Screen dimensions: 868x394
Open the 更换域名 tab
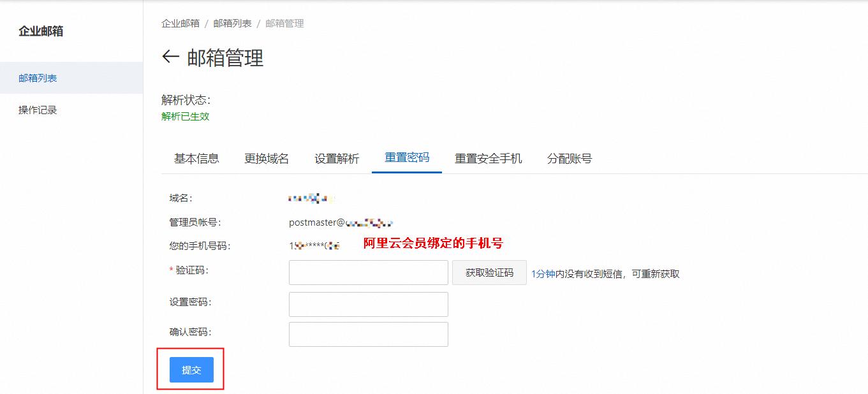(x=266, y=159)
